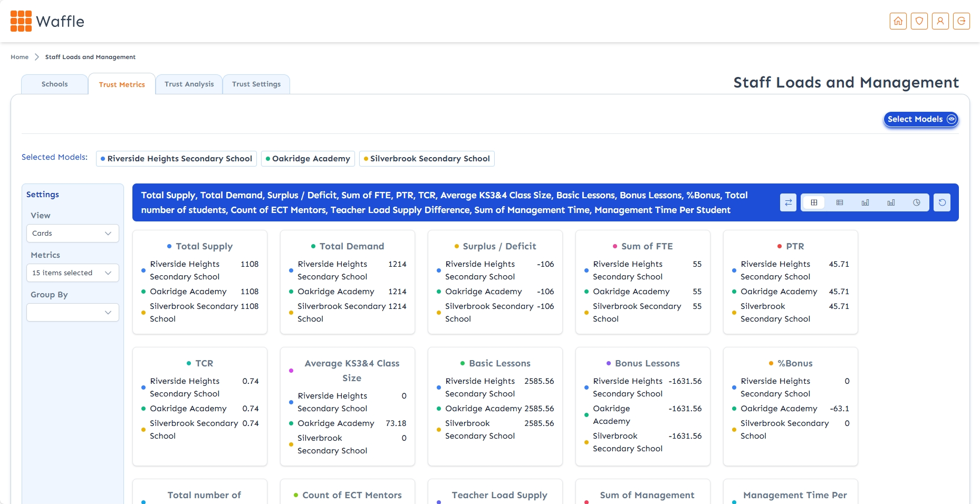Toggle the bar chart view next to the list icon
Viewport: 980px width, 504px height.
865,202
